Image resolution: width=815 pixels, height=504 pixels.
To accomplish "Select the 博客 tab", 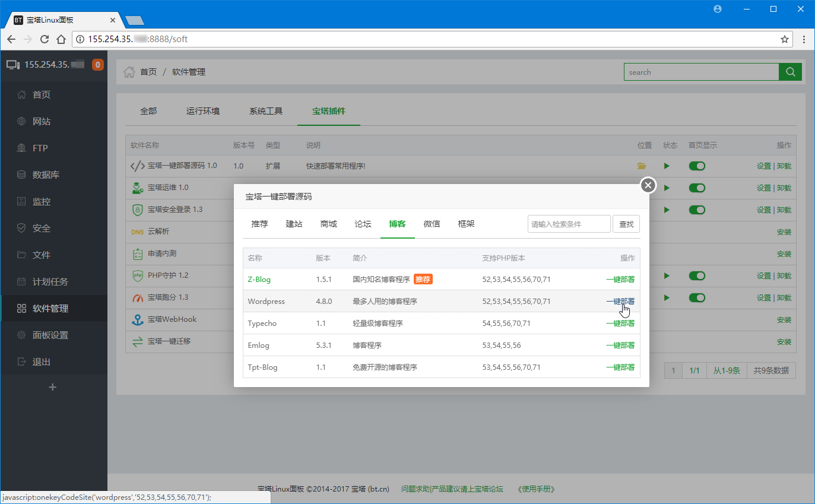I will click(397, 224).
